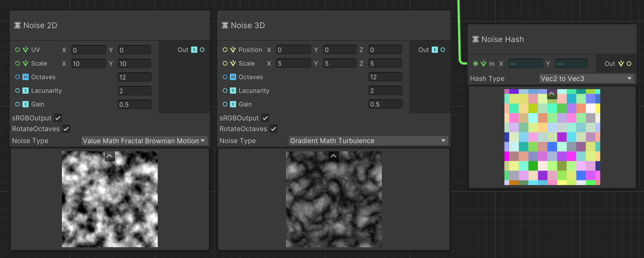644x258 pixels.
Task: Click the Scale X field on Noise 2D
Action: [x=88, y=63]
